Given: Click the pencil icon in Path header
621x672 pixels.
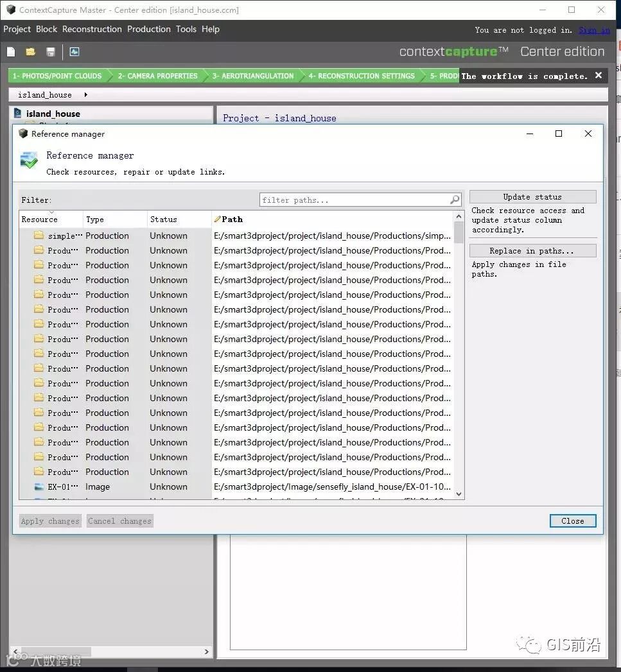Looking at the screenshot, I should click(218, 219).
